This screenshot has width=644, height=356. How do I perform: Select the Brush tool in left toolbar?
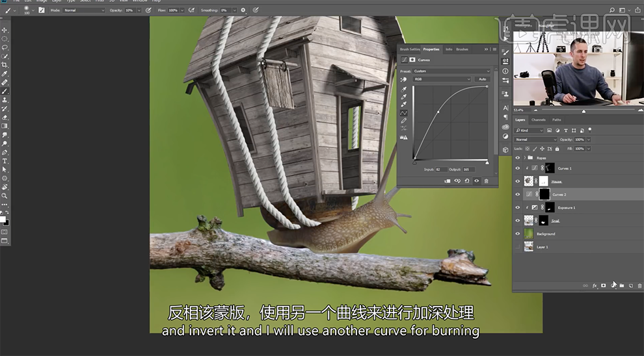[x=5, y=91]
